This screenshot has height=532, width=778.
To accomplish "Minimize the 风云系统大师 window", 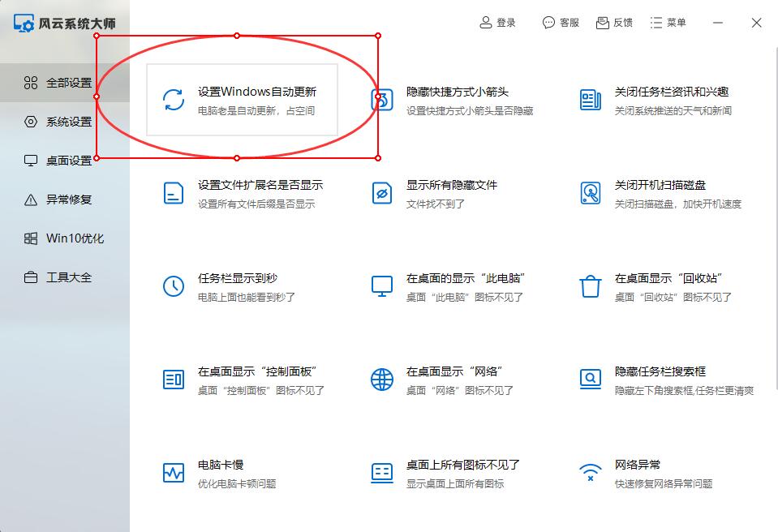I will 717,23.
